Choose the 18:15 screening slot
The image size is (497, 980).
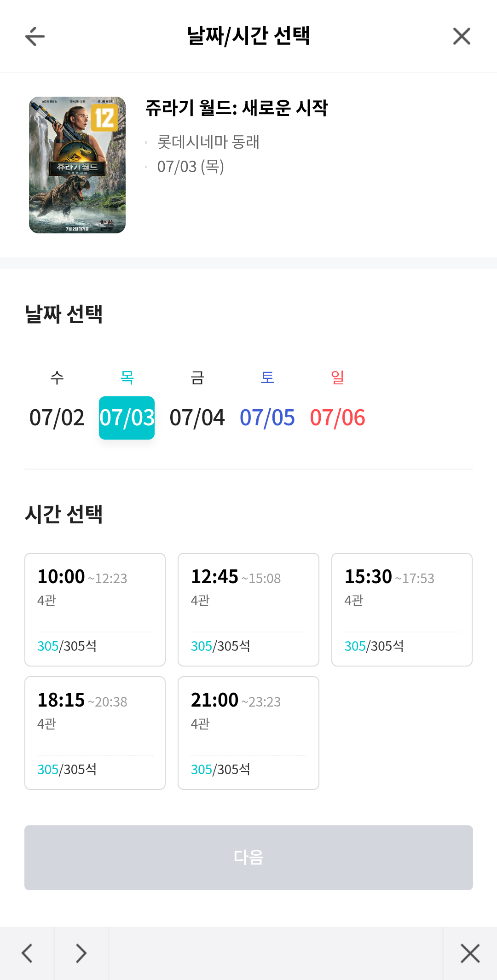pos(95,733)
